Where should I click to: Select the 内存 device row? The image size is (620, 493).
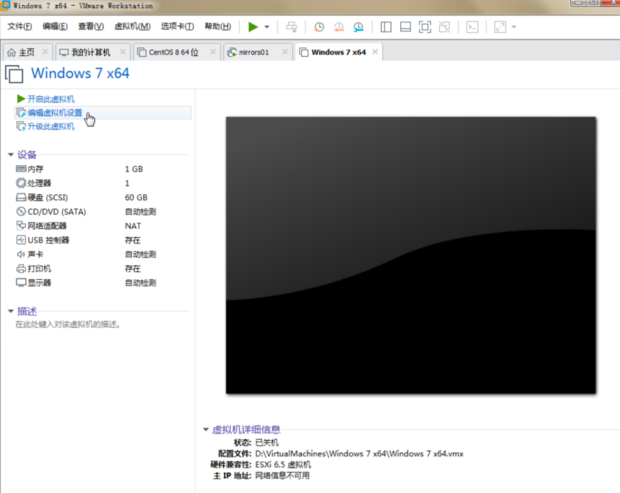tap(102, 169)
